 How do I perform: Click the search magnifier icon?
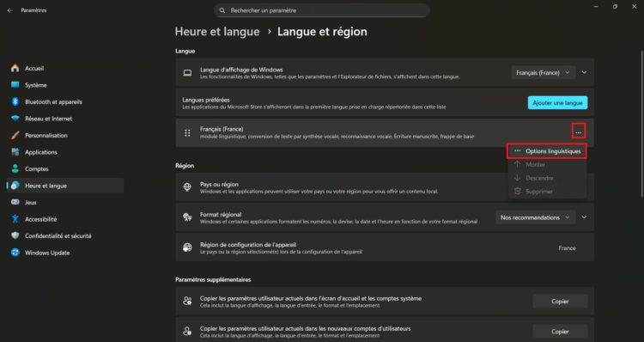[222, 10]
